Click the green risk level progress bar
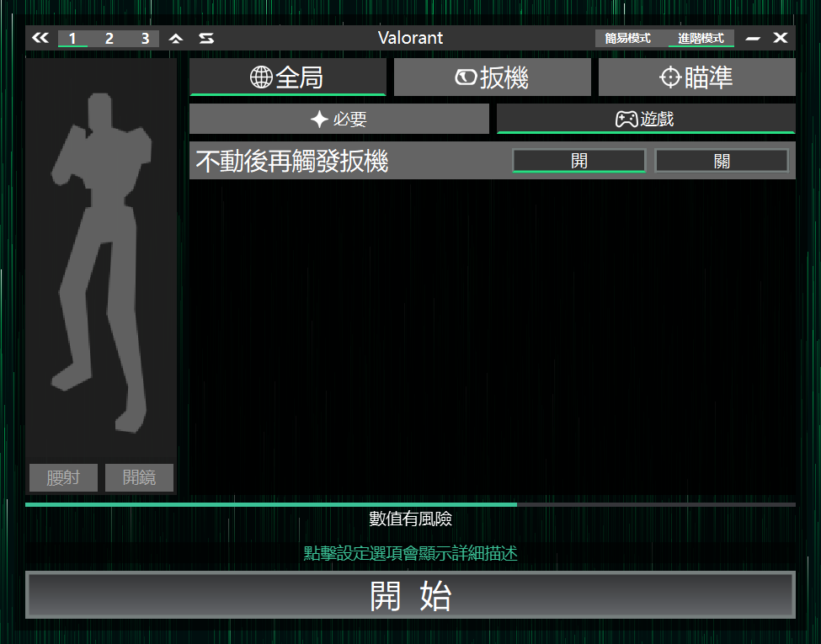Screen dimensions: 821x644 pos(271,504)
